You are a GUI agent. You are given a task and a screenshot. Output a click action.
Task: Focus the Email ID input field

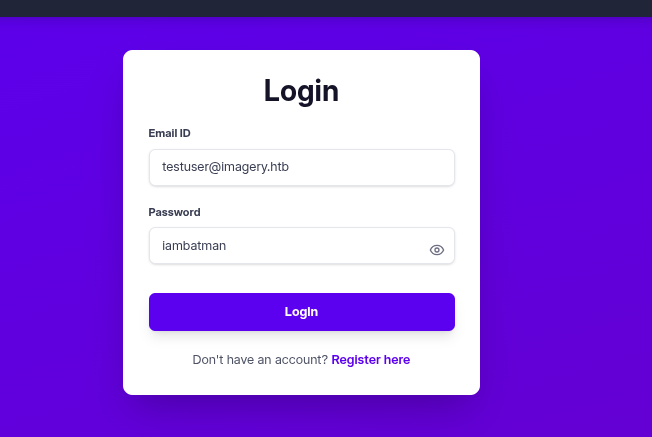pos(302,168)
